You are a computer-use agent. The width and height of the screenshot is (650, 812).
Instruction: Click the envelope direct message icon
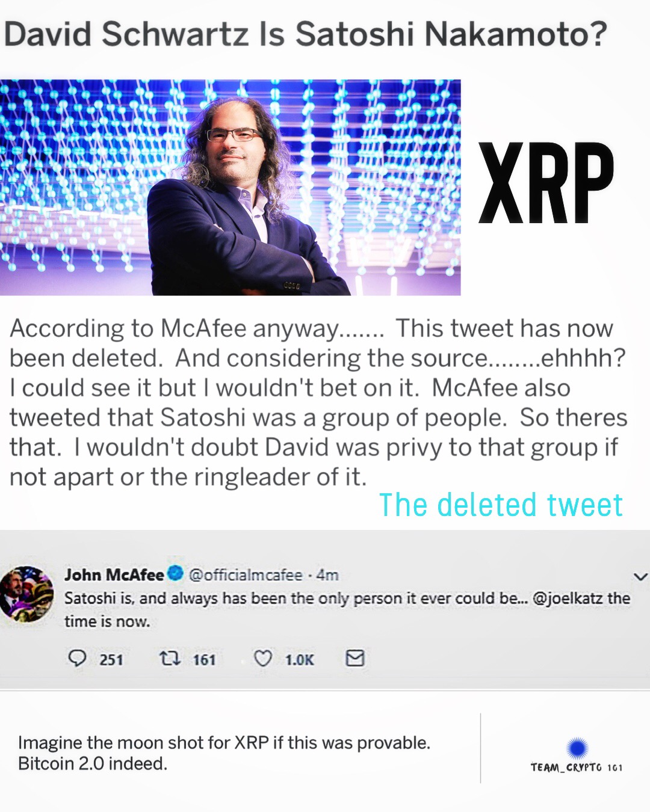pos(355,658)
